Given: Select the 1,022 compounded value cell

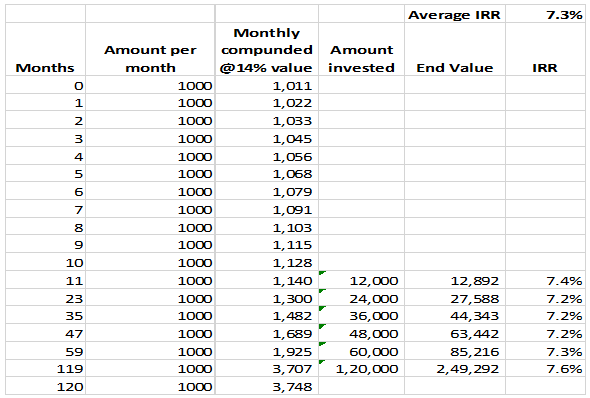Looking at the screenshot, I should pyautogui.click(x=267, y=102).
